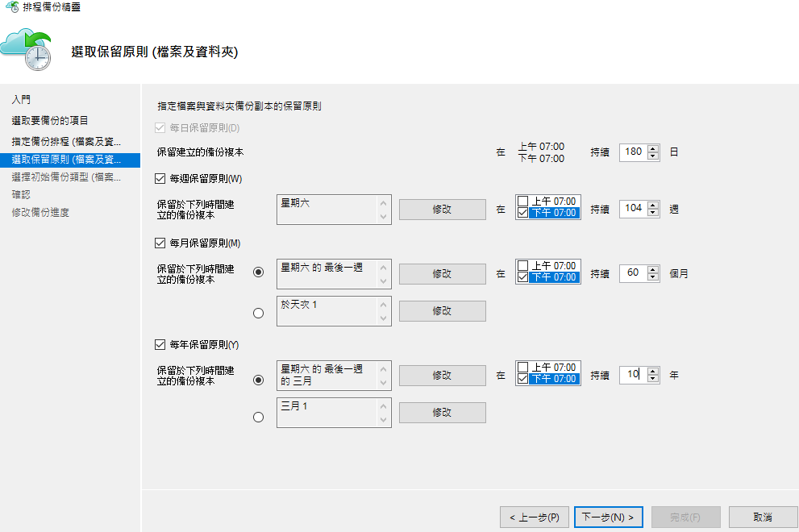The width and height of the screenshot is (799, 532).
Task: Toggle the 每年保留原則(Y) checkbox
Action: click(160, 345)
